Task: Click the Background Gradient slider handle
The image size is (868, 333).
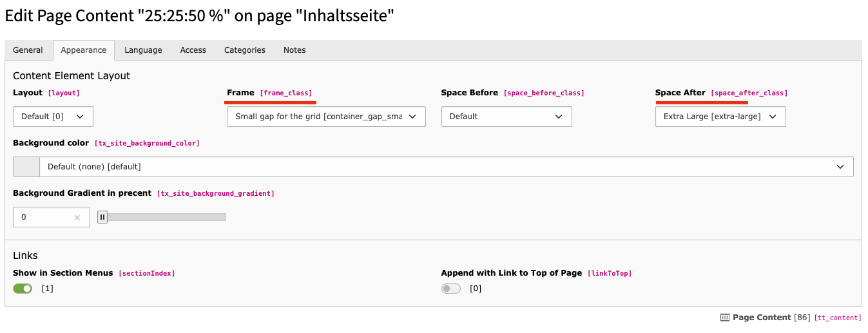Action: 102,217
